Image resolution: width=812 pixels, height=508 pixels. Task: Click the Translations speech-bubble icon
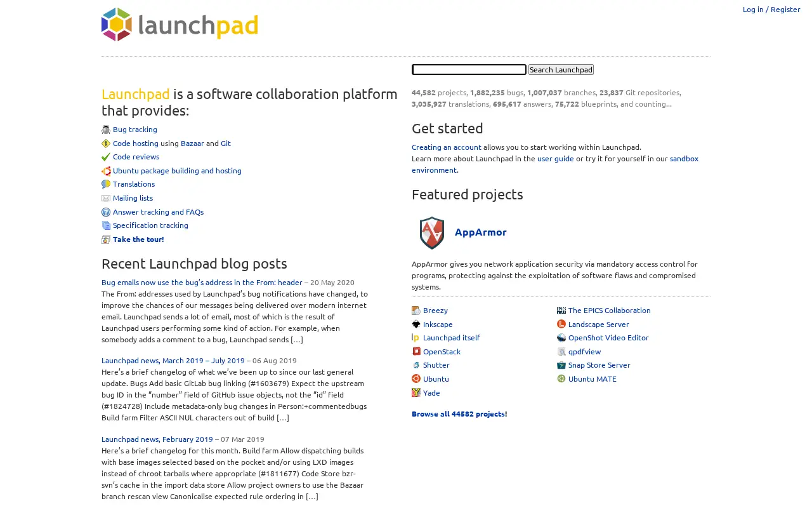(x=106, y=184)
